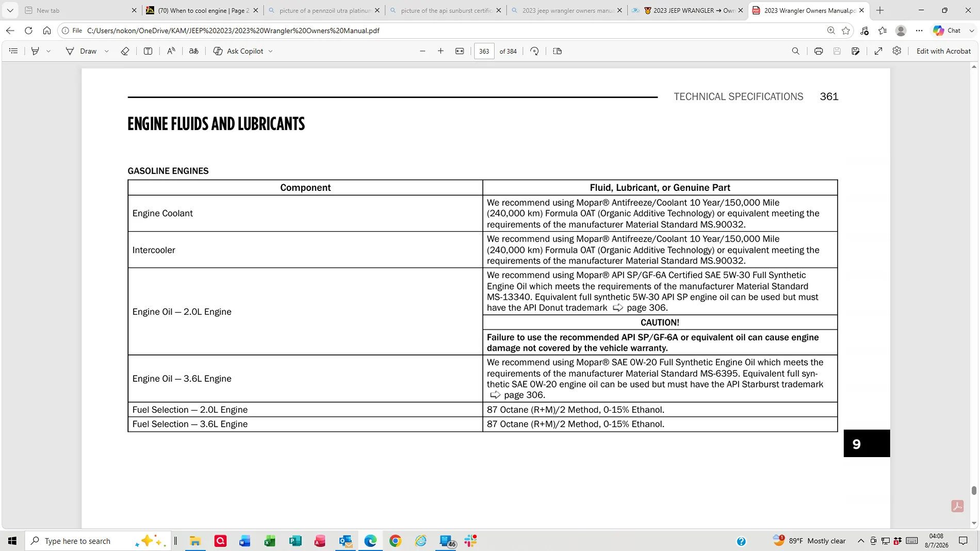Zoom in the PDF page

tap(441, 51)
